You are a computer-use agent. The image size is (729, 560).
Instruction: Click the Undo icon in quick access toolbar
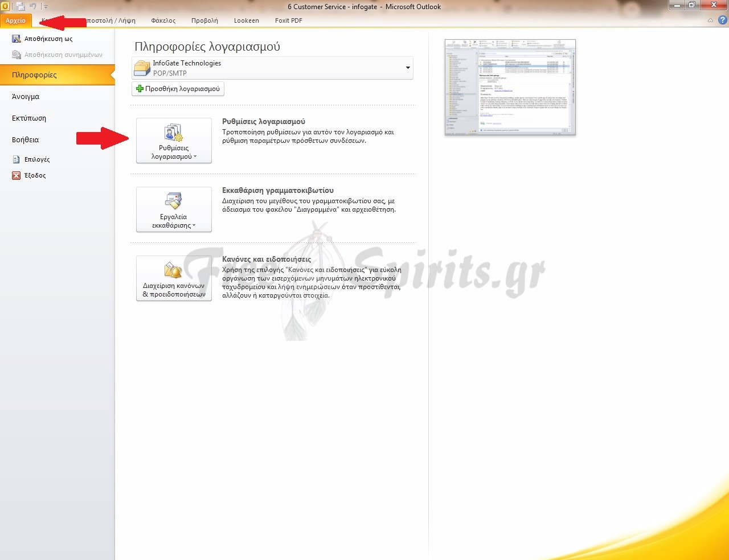33,6
